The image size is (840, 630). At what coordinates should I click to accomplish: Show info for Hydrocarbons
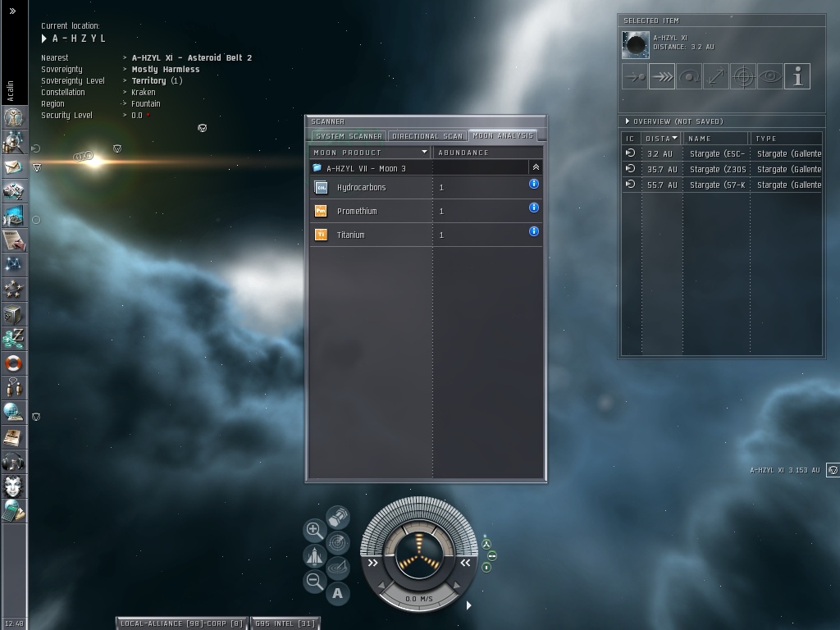[x=533, y=184]
